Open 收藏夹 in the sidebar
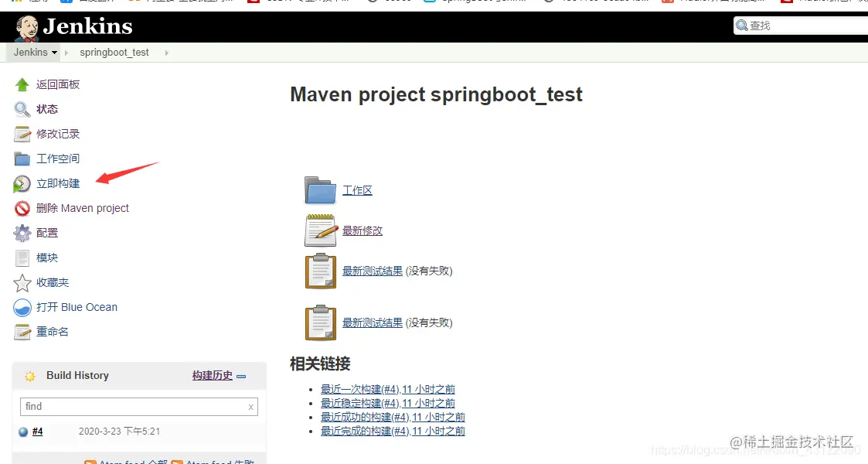Screen dimensions: 868x464 (x=53, y=282)
